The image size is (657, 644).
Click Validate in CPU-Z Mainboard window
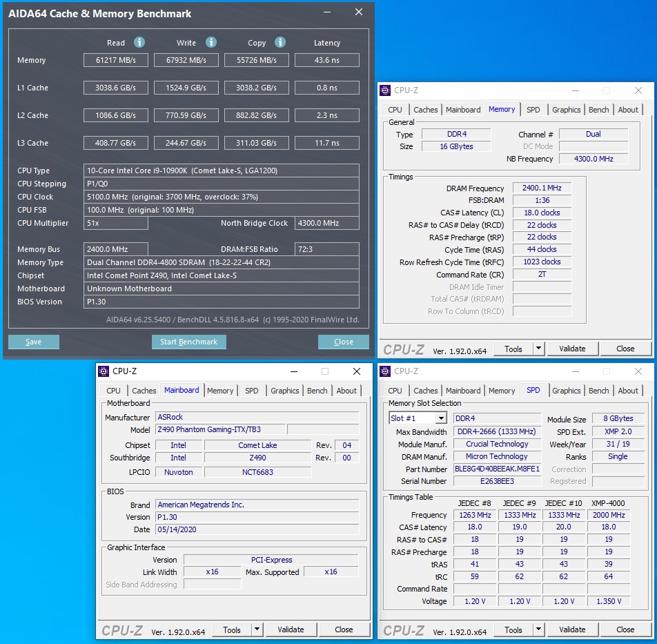(291, 630)
